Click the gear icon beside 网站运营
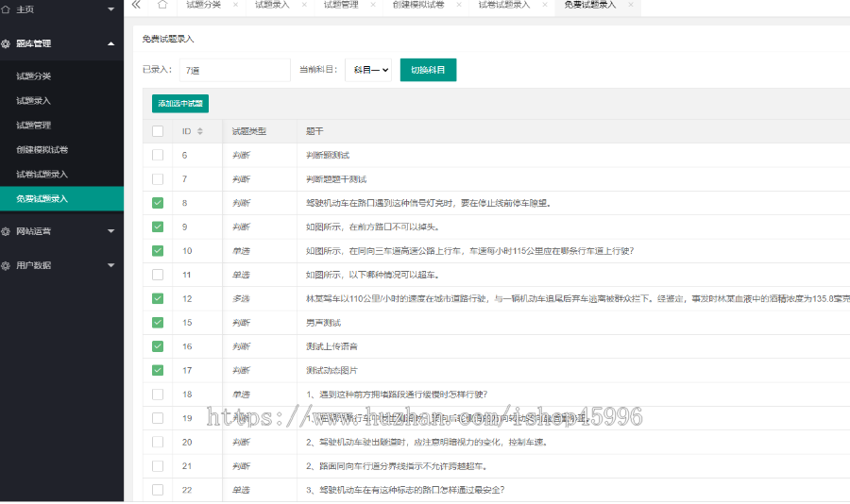This screenshot has height=504, width=850. point(6,231)
